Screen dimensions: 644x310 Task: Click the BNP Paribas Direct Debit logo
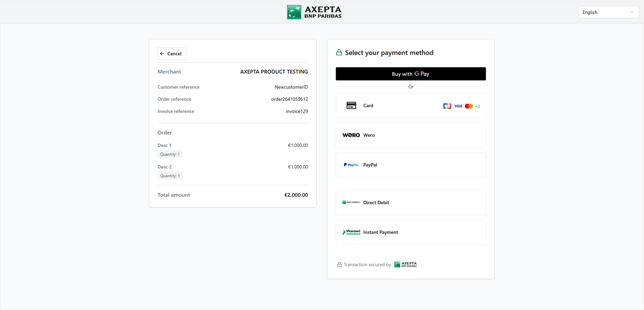click(351, 203)
